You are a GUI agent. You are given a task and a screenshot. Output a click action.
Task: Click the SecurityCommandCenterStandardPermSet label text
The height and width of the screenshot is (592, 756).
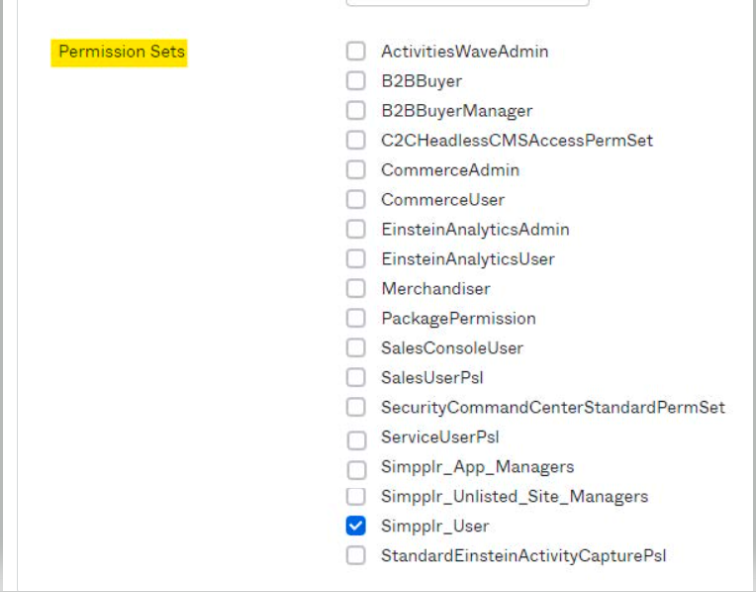pyautogui.click(x=553, y=407)
